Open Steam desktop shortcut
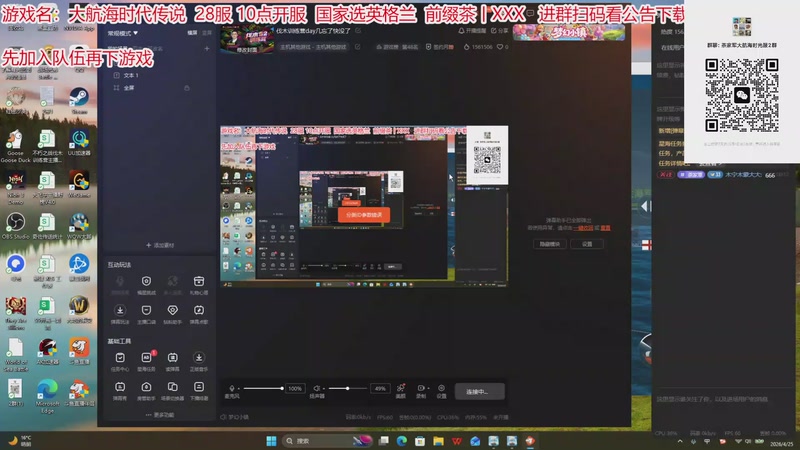 pos(79,101)
